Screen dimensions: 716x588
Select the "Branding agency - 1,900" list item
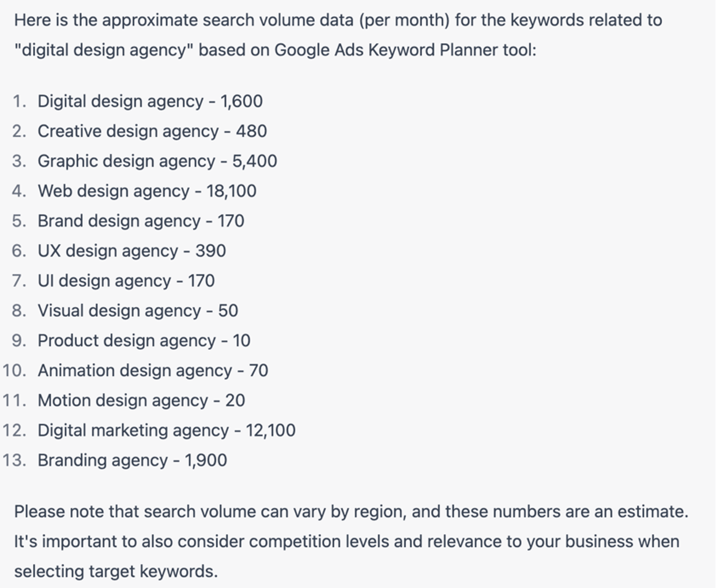click(x=132, y=461)
